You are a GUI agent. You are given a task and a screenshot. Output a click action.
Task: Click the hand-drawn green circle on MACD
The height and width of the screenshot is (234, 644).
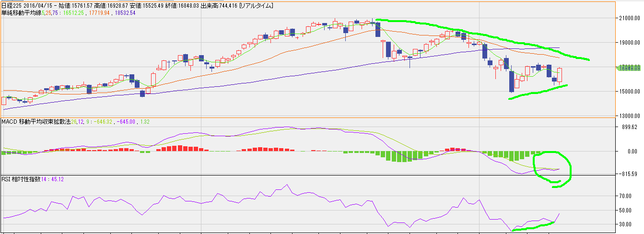[570, 165]
